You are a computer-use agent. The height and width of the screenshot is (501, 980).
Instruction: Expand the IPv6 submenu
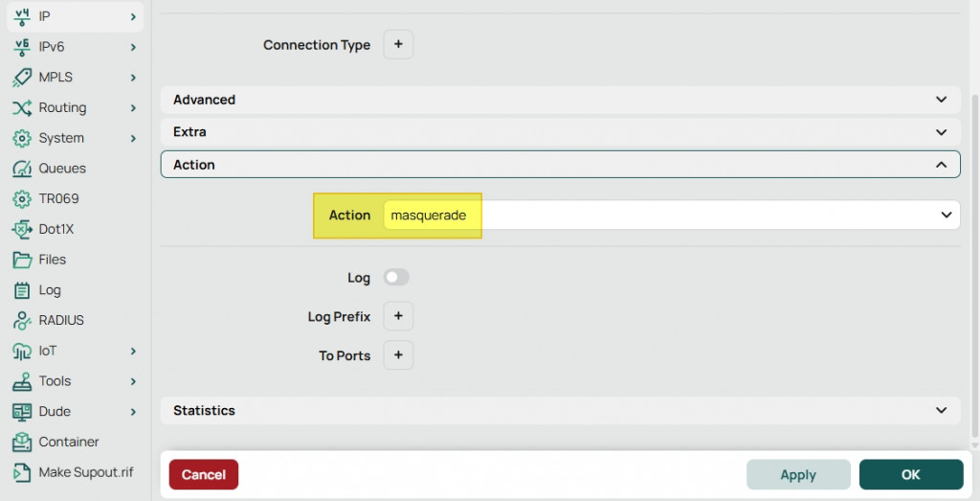(132, 47)
